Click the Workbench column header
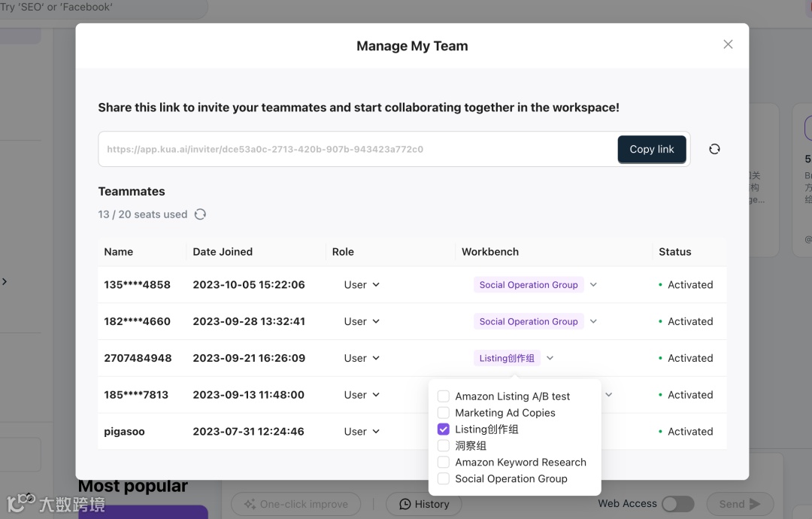 coord(490,252)
